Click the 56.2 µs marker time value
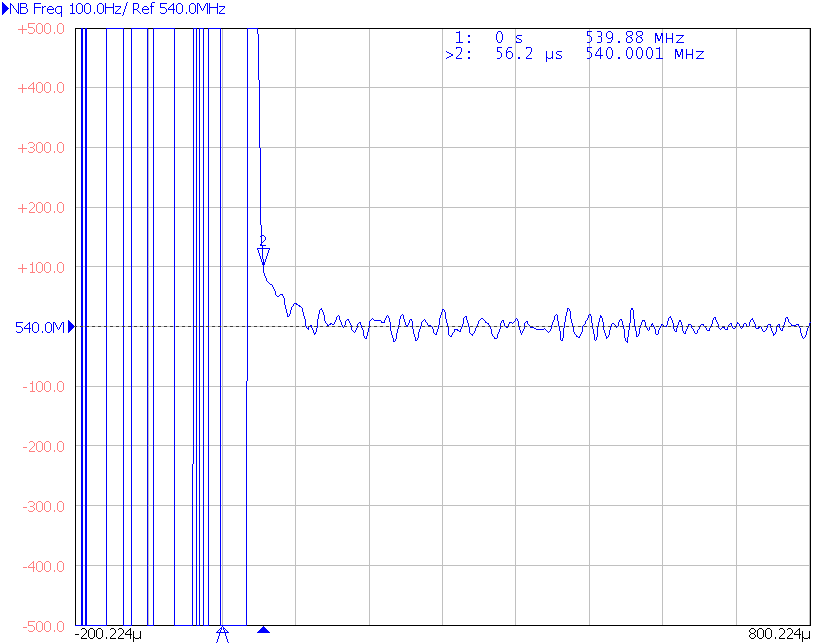Viewport: 819px width, 643px height. click(529, 54)
